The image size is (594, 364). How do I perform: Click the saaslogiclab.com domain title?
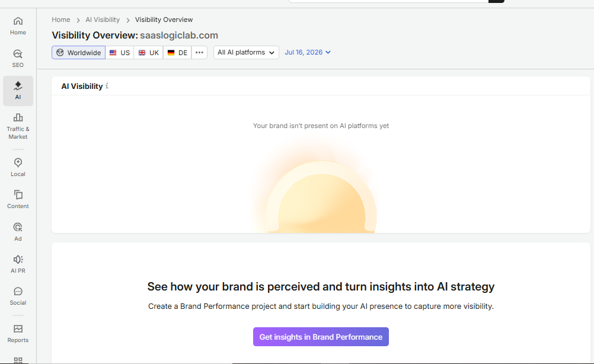(x=179, y=35)
